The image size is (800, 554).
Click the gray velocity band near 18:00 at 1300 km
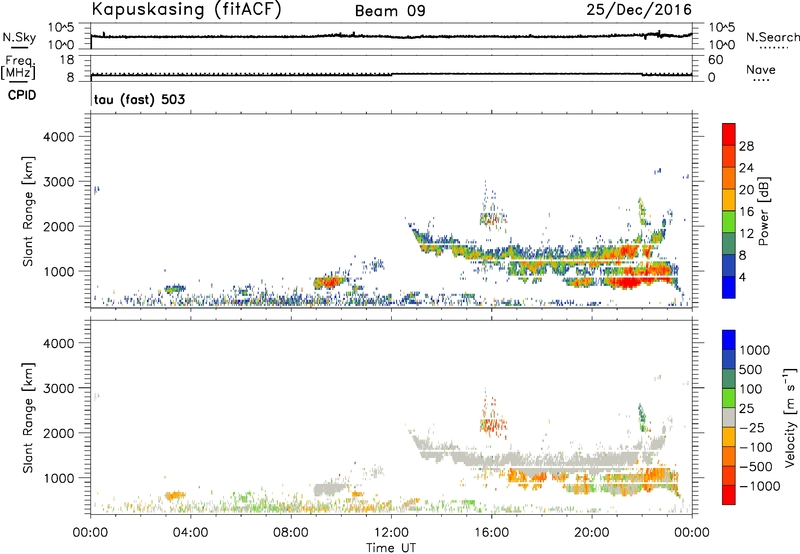click(541, 462)
